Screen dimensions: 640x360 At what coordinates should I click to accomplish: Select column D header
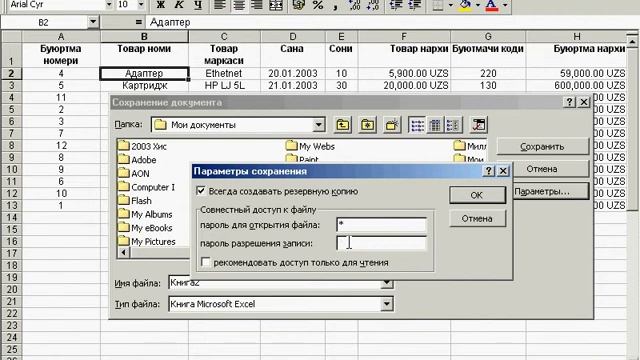coord(293,36)
